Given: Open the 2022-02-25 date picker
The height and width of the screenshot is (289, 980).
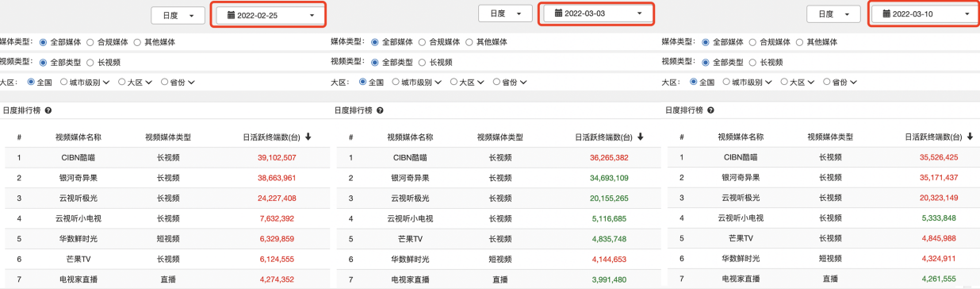Looking at the screenshot, I should 270,15.
